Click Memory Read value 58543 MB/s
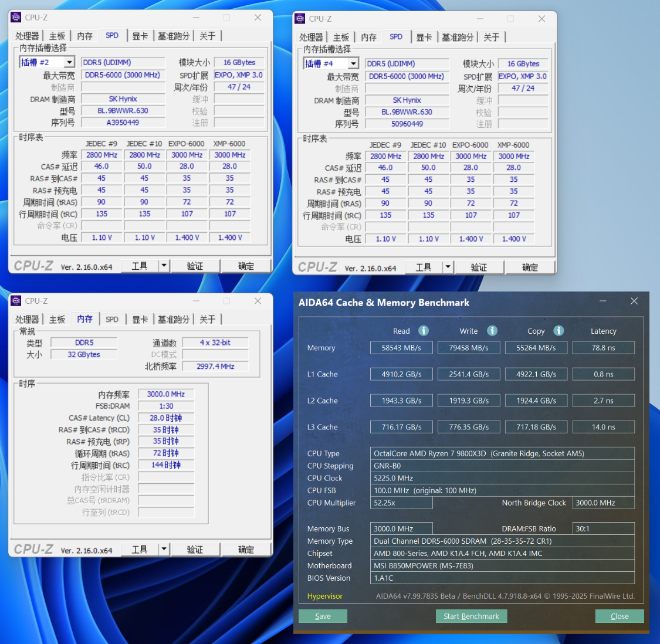This screenshot has height=644, width=660. coord(401,348)
